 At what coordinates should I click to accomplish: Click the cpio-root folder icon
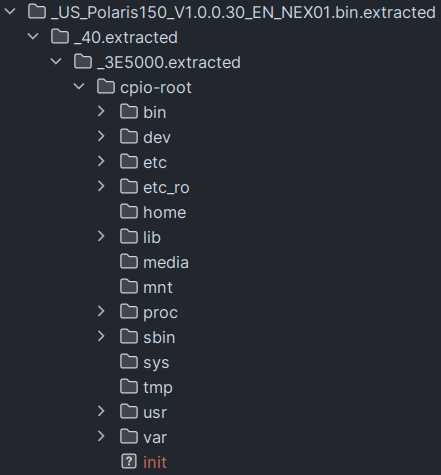[106, 87]
